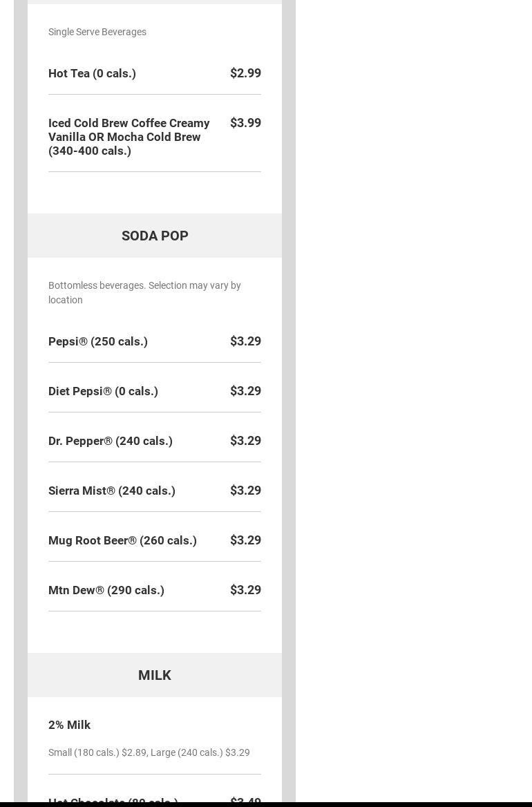Click the Bottomless beverages description text
Image resolution: width=532 pixels, height=807 pixels.
click(x=144, y=292)
